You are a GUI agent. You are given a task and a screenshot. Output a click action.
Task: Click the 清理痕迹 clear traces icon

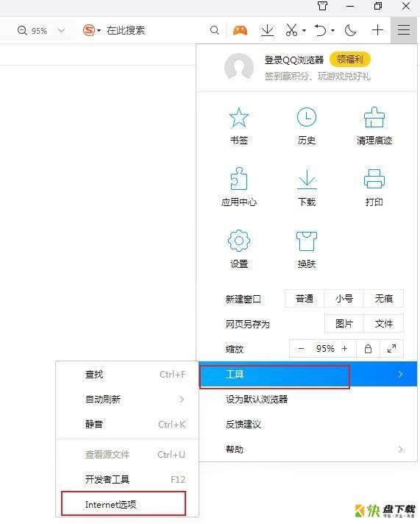pyautogui.click(x=374, y=117)
